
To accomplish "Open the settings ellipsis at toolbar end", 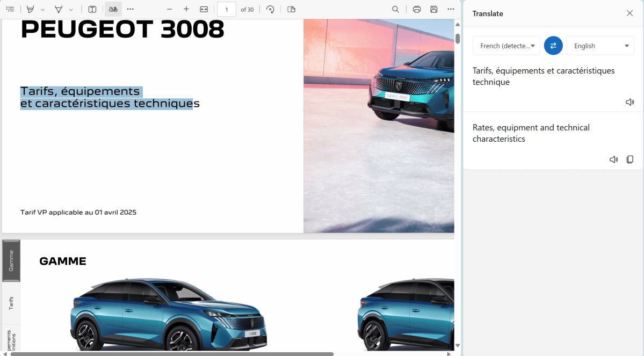I will pos(451,9).
